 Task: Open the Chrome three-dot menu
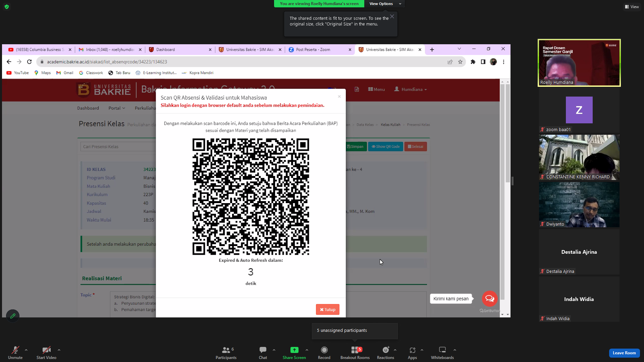click(x=503, y=62)
